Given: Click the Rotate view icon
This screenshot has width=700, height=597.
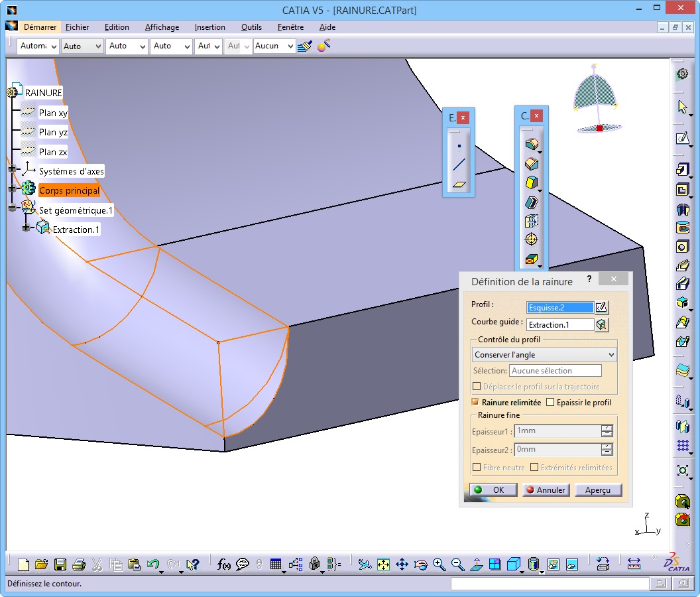Looking at the screenshot, I should coord(420,564).
